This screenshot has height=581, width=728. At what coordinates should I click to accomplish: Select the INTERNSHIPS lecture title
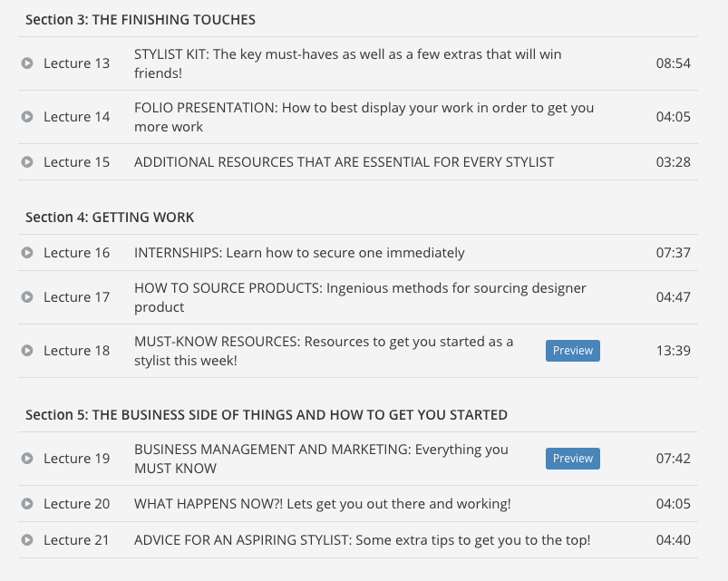click(x=299, y=253)
